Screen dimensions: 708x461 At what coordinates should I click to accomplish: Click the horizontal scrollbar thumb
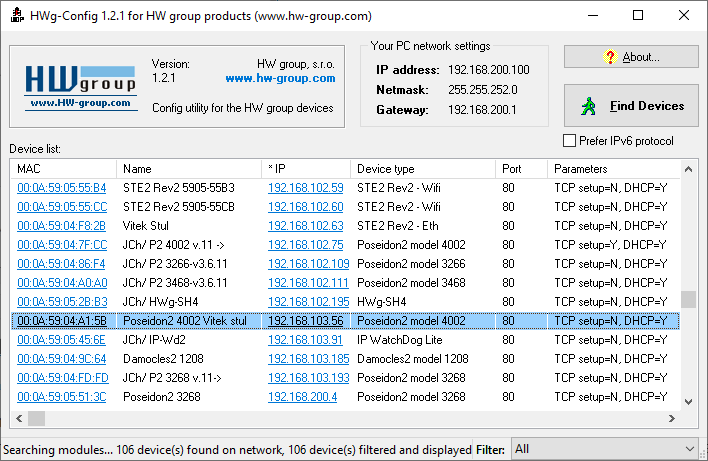pos(37,419)
